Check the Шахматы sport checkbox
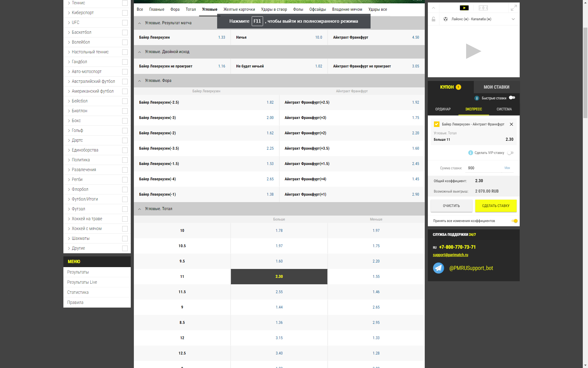Screen dimensions: 588x368 coord(125,239)
